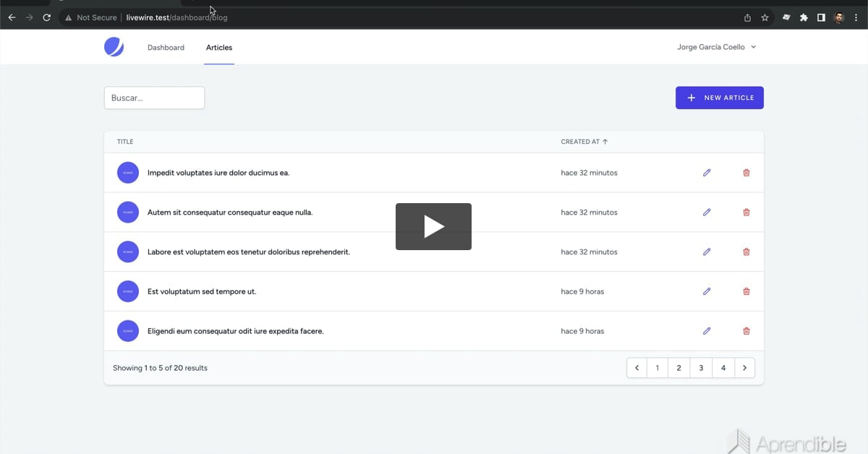Go back in browser history

click(x=12, y=17)
